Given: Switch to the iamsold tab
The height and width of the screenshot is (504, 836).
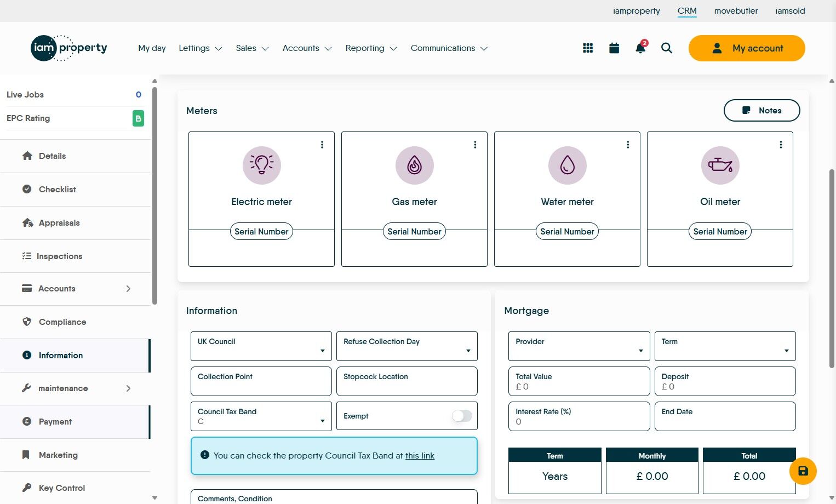Looking at the screenshot, I should (790, 11).
